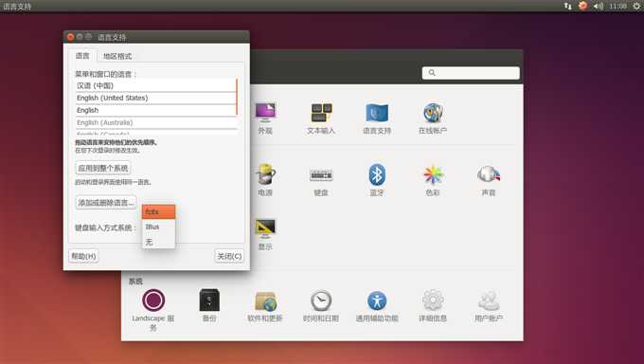Open the Appearance (外观) settings icon

(x=265, y=112)
